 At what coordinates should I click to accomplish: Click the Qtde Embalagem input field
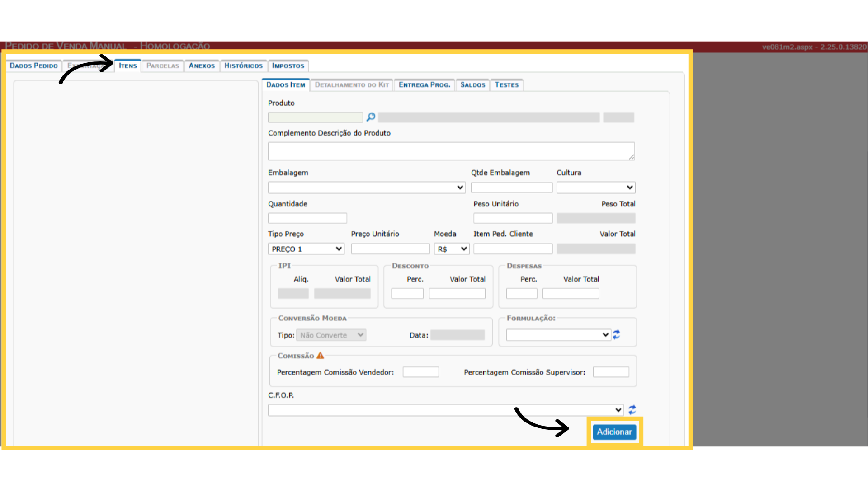[x=512, y=188]
